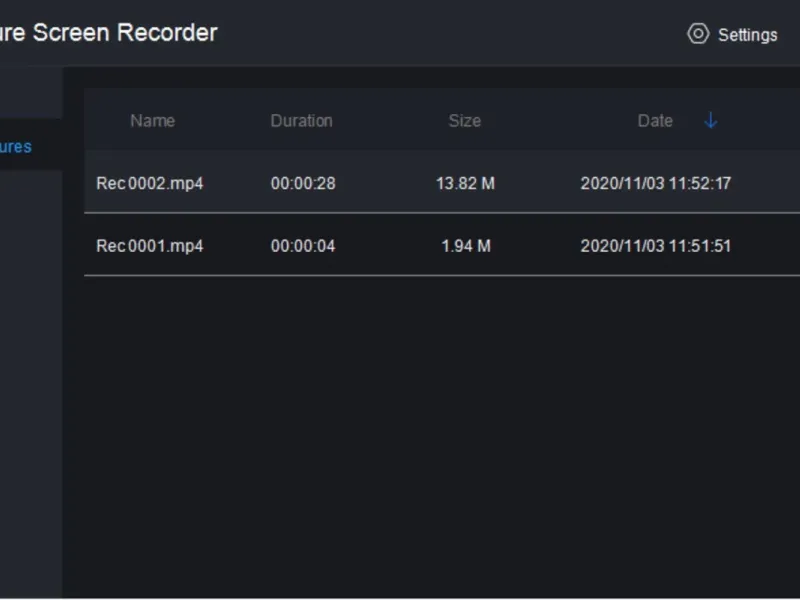Select the Rec0002.mp4 file name
Screen dimensions: 800x600
149,183
